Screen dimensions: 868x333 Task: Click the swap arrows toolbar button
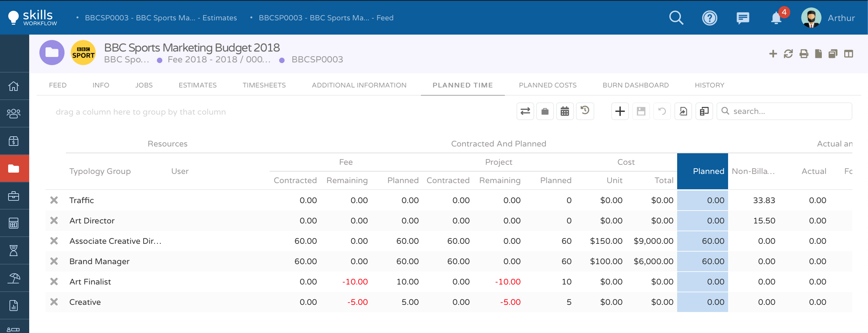(x=525, y=111)
